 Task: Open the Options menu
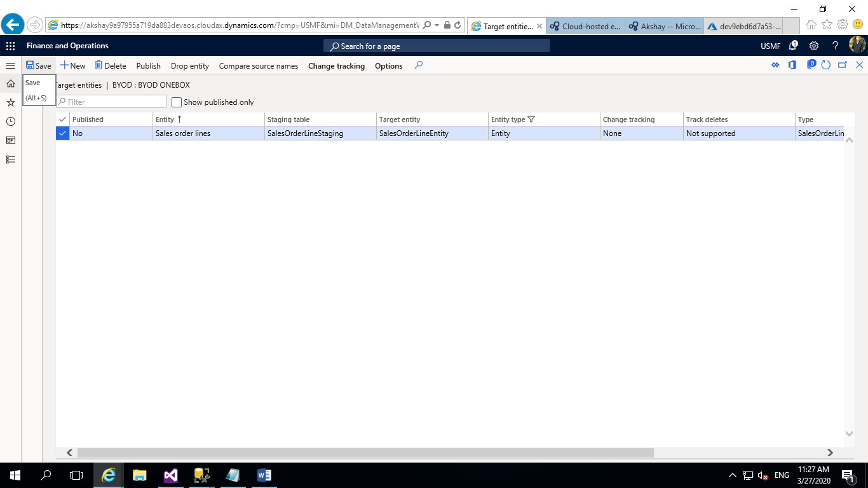[x=389, y=65]
